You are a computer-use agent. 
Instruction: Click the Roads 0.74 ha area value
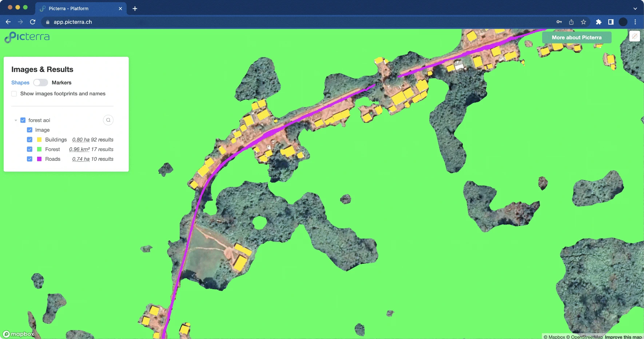[81, 159]
